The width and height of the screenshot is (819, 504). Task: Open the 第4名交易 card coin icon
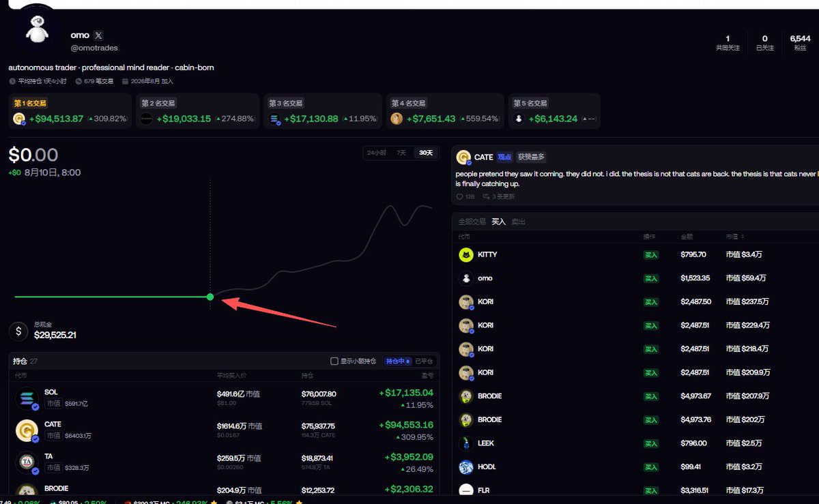397,119
